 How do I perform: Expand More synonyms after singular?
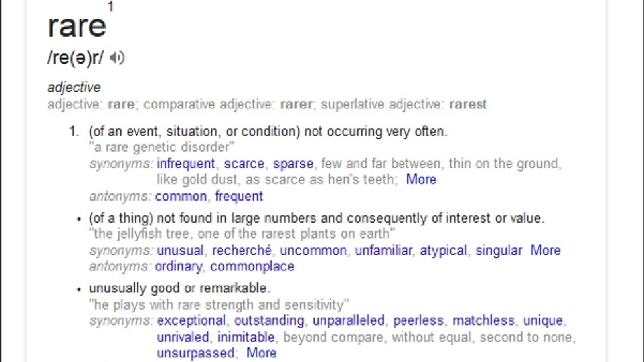pos(545,250)
